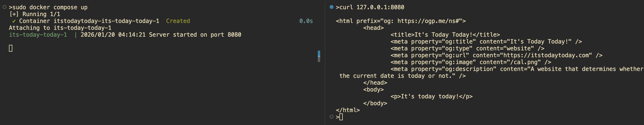
Task: Click the 0.0s elapsed time value
Action: click(306, 21)
